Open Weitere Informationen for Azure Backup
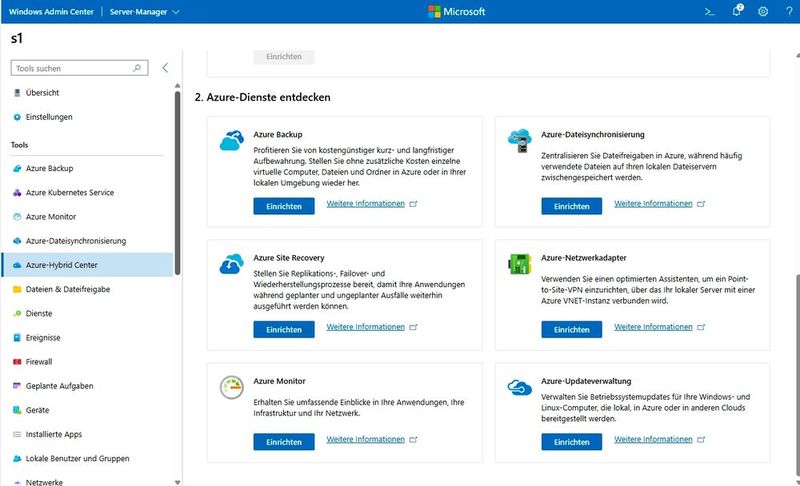 point(365,203)
